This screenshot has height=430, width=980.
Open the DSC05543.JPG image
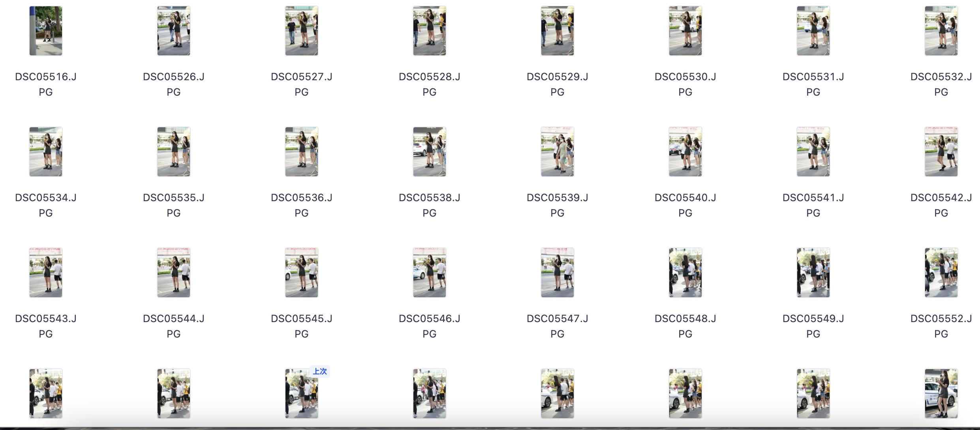[x=46, y=273]
